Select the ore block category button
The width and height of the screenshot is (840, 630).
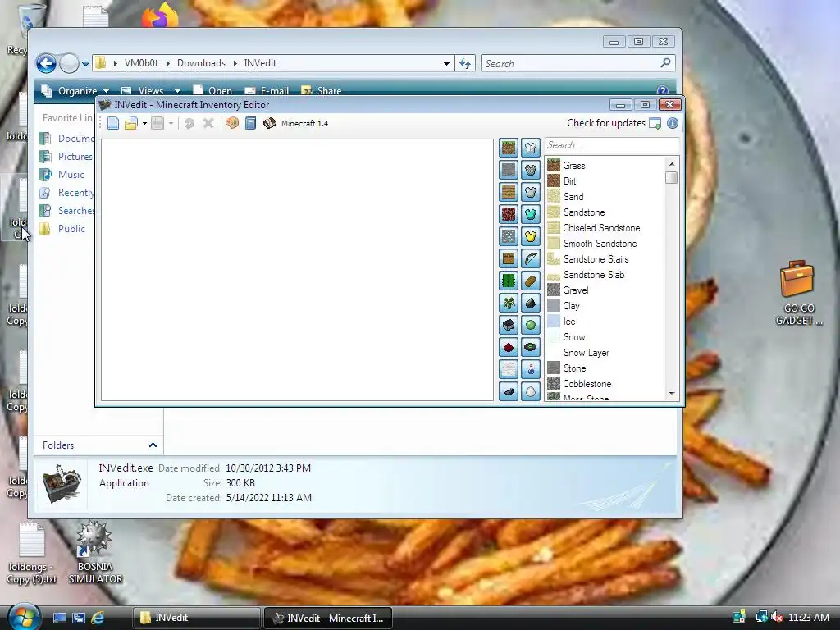coord(509,236)
